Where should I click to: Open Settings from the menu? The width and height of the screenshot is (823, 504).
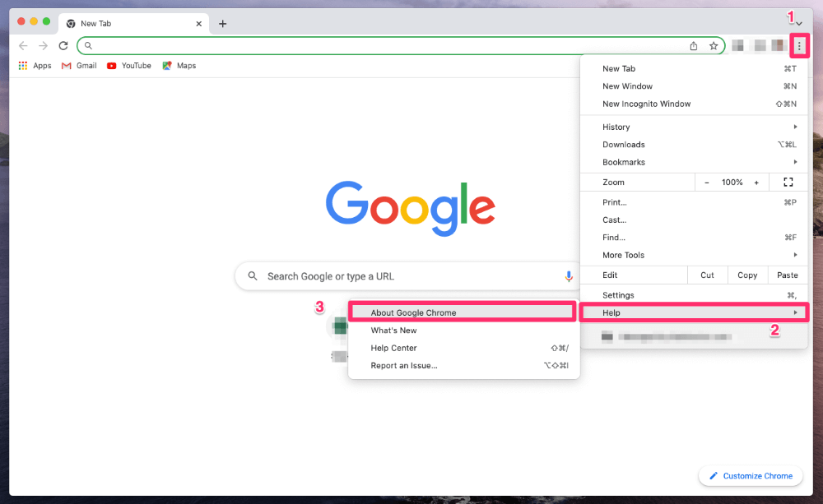(694, 295)
